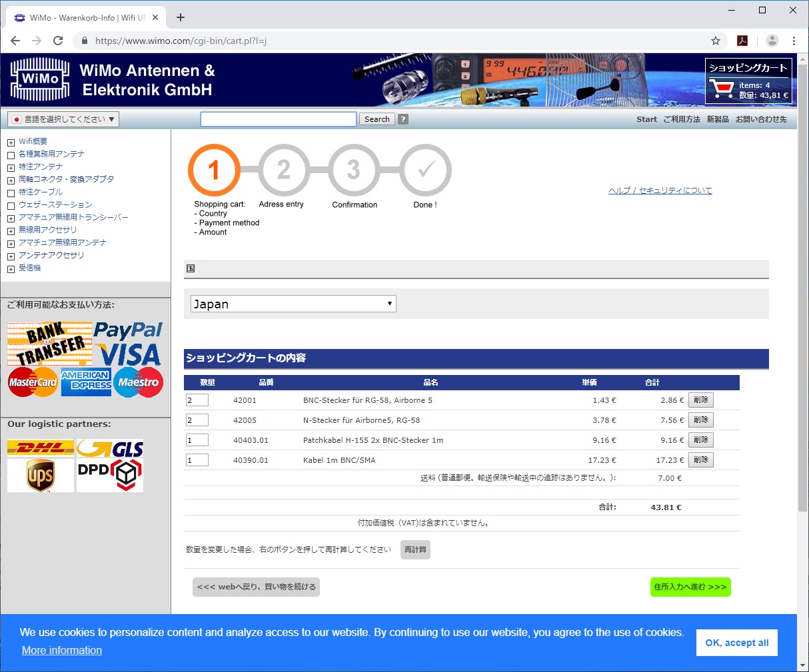Open the Japan country dropdown
Viewport: 809px width, 672px height.
pos(293,304)
